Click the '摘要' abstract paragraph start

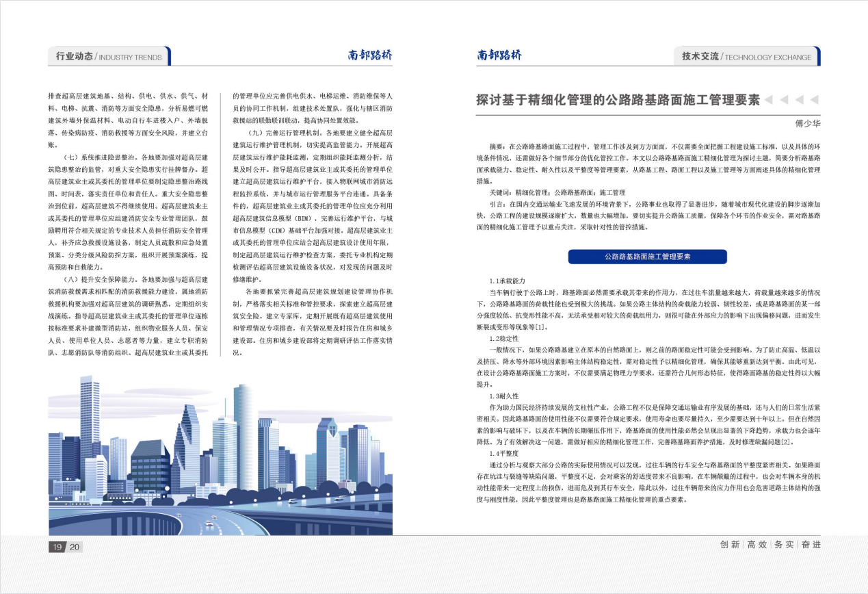point(497,147)
